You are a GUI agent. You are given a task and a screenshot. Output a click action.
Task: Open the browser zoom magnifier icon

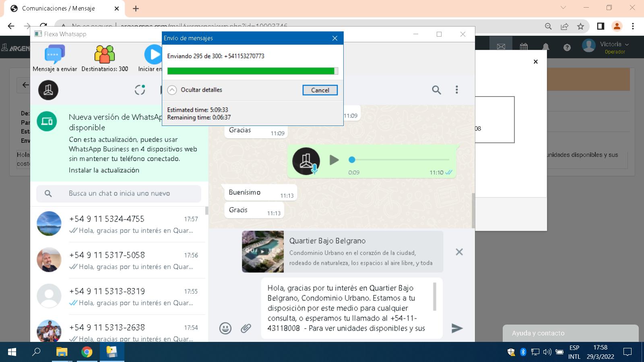tap(548, 26)
